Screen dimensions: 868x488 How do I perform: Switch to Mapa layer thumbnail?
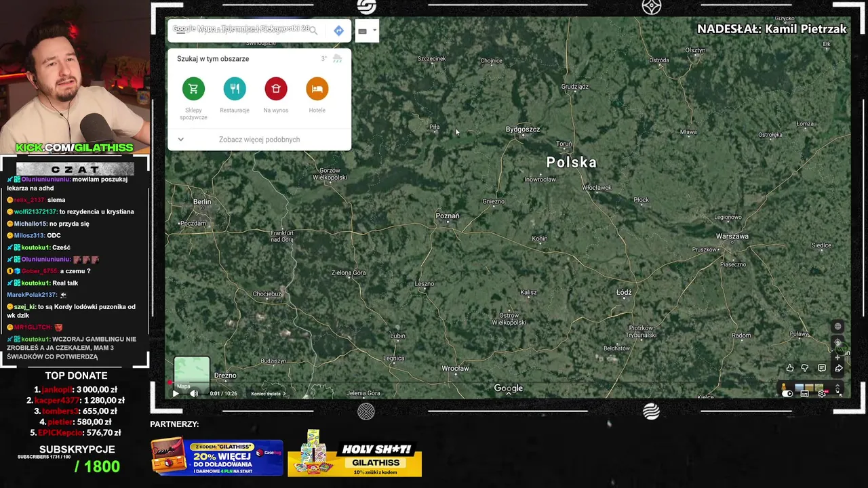(x=192, y=374)
